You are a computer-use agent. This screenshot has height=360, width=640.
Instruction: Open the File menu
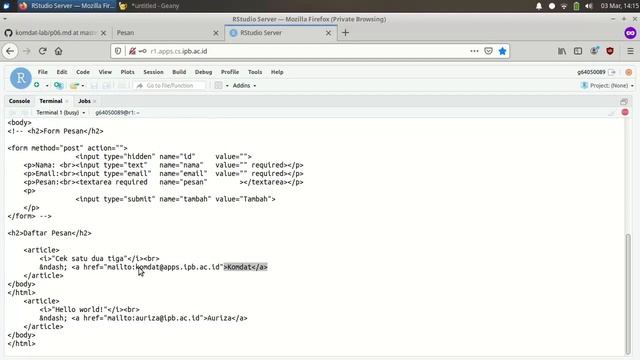[x=42, y=72]
